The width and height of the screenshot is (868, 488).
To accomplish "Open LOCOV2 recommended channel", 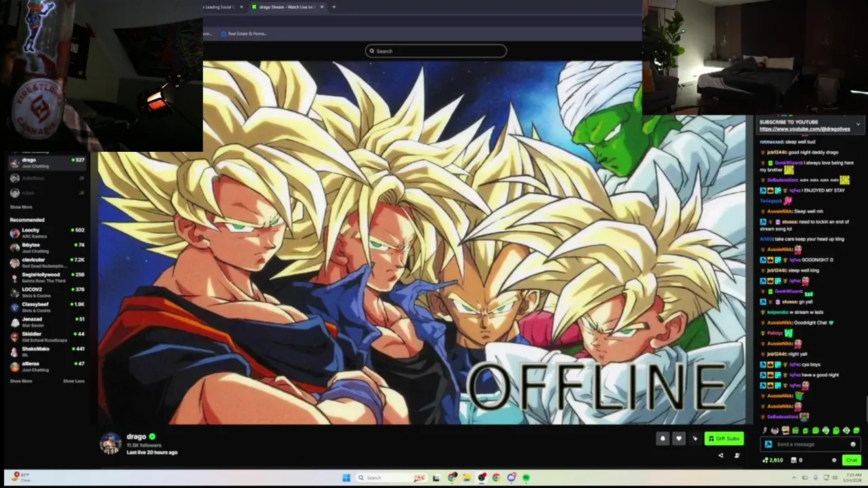I will click(x=47, y=292).
